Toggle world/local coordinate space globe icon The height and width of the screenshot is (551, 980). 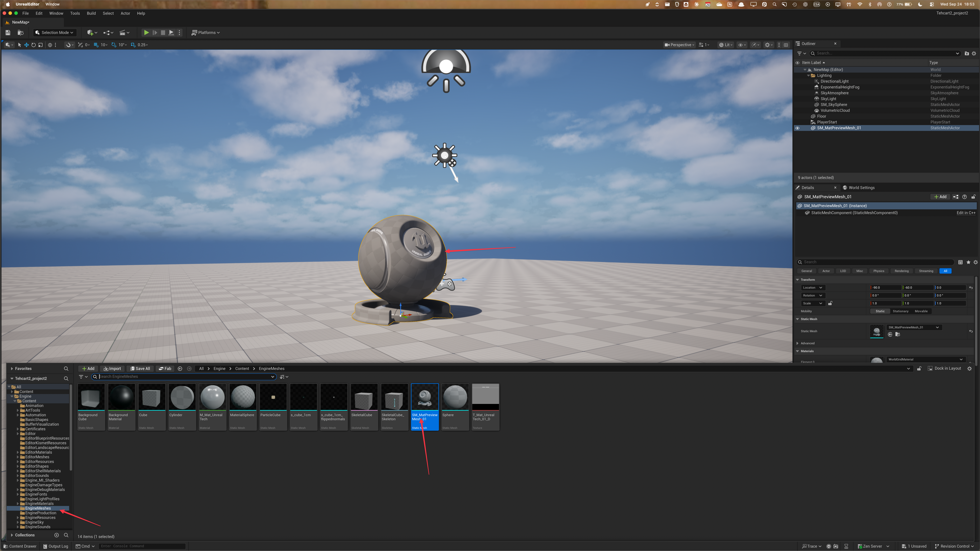tap(50, 45)
